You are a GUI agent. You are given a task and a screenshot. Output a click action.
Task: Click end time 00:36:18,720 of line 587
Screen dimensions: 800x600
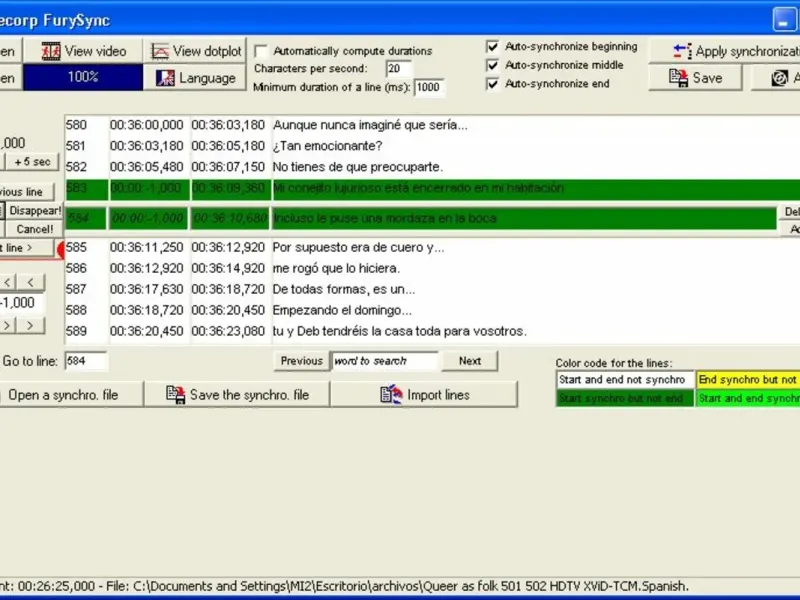228,289
